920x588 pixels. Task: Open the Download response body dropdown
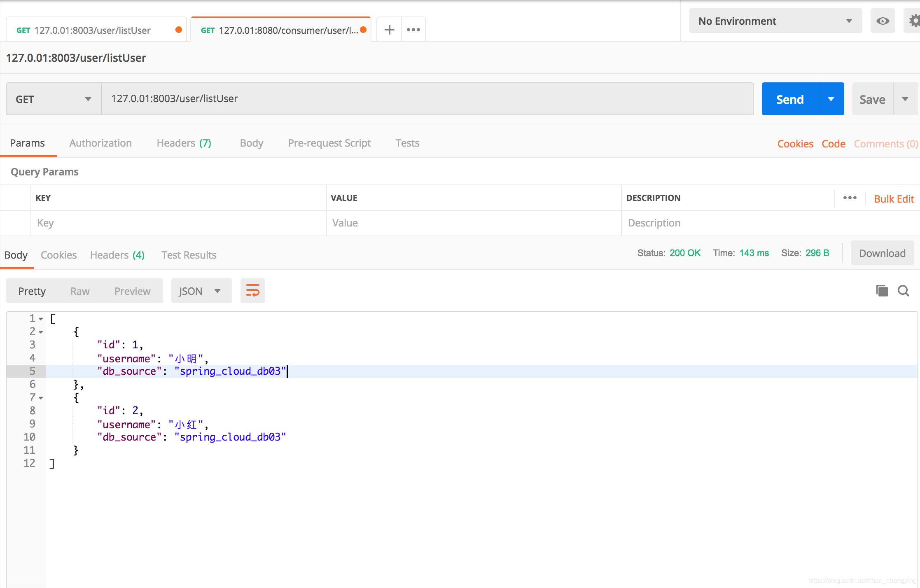click(x=882, y=253)
